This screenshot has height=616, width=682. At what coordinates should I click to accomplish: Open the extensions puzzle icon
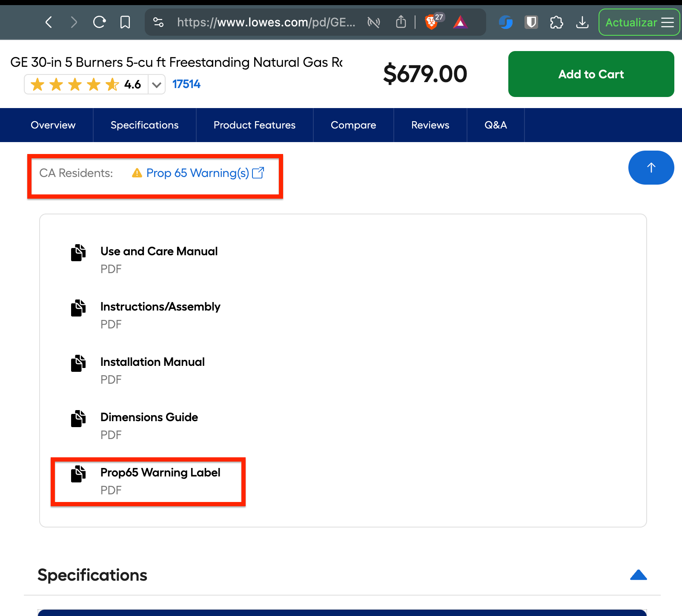tap(556, 22)
